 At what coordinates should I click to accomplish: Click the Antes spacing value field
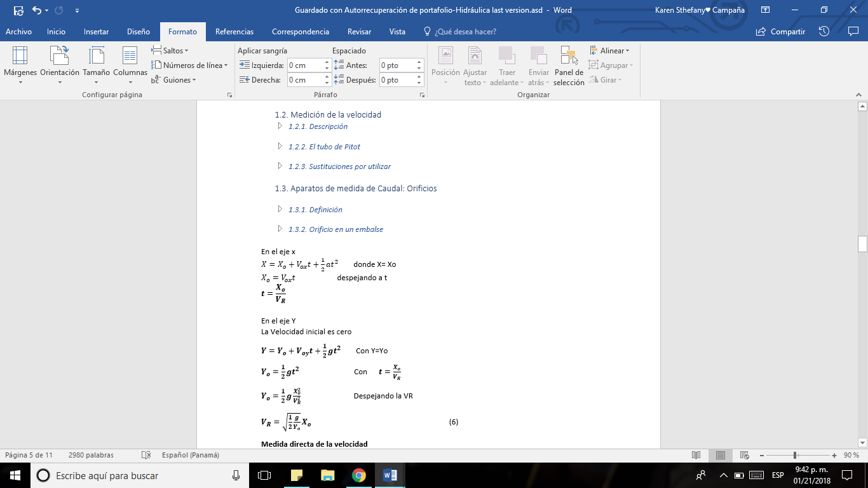(x=398, y=65)
